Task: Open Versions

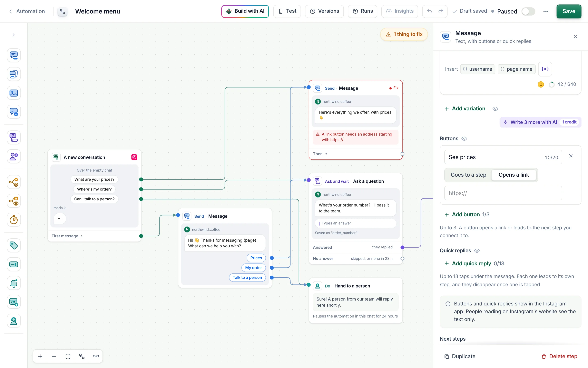Action: 324,11
